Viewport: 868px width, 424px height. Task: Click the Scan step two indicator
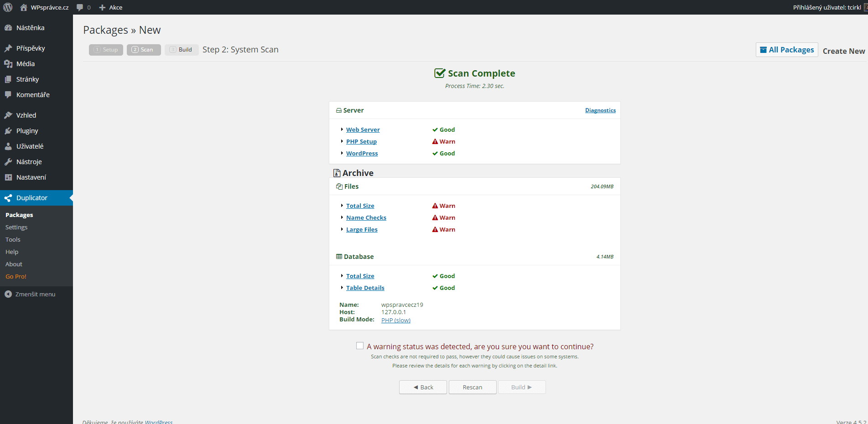(x=144, y=50)
